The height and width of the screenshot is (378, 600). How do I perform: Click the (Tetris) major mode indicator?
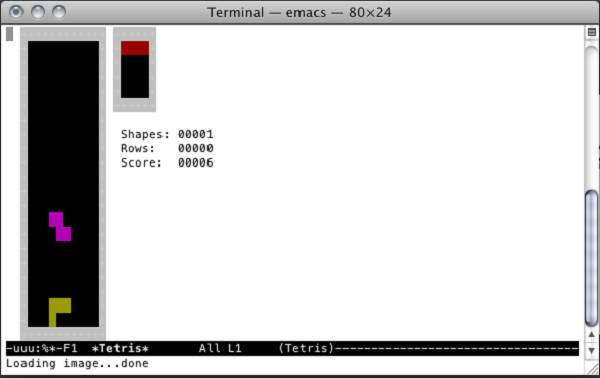coord(306,349)
